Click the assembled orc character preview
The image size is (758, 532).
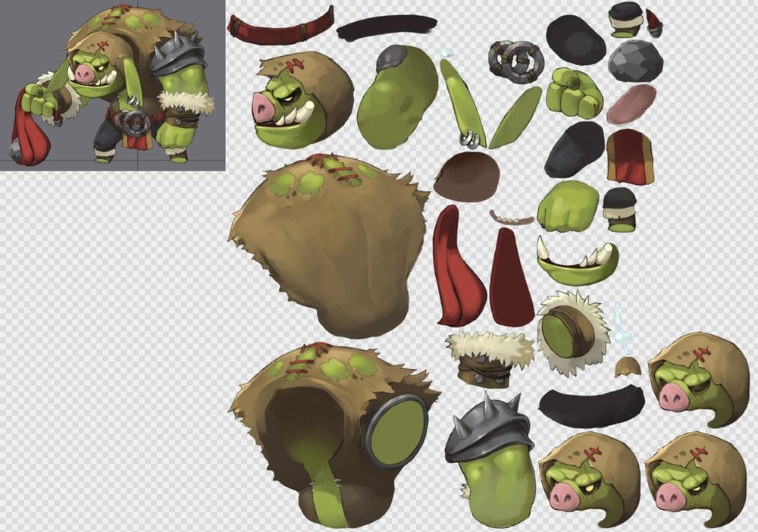click(x=112, y=85)
